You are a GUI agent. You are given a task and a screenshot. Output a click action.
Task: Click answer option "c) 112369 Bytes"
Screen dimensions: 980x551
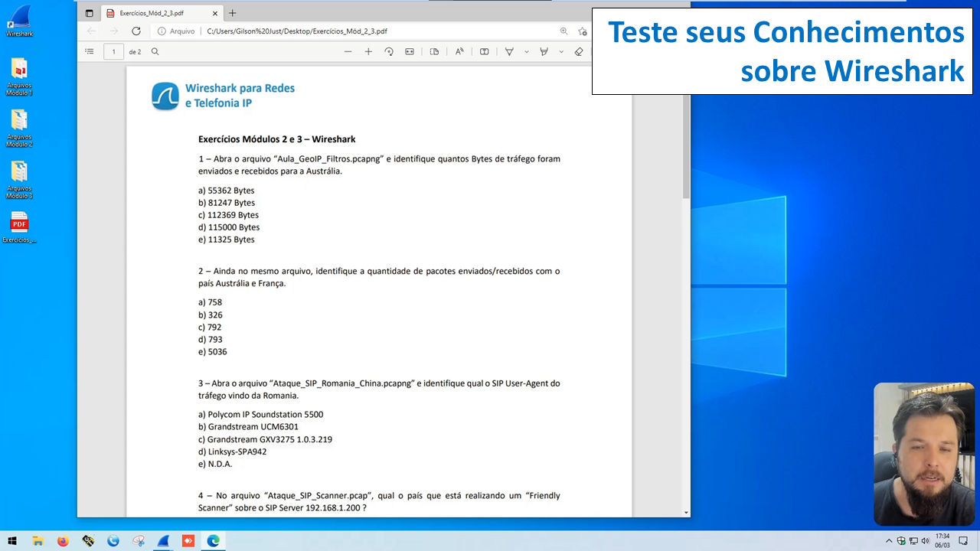pos(229,215)
